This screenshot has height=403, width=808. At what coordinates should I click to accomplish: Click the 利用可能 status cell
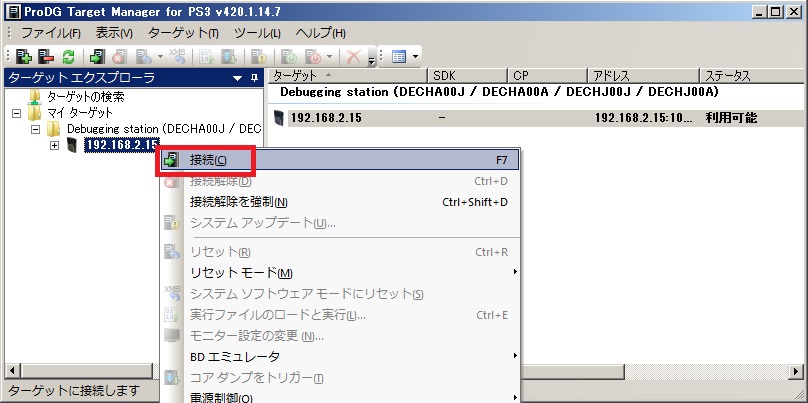coord(731,118)
